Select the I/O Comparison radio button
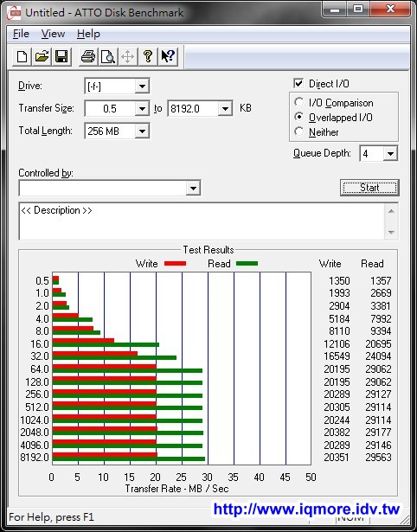The height and width of the screenshot is (532, 417). pyautogui.click(x=299, y=102)
